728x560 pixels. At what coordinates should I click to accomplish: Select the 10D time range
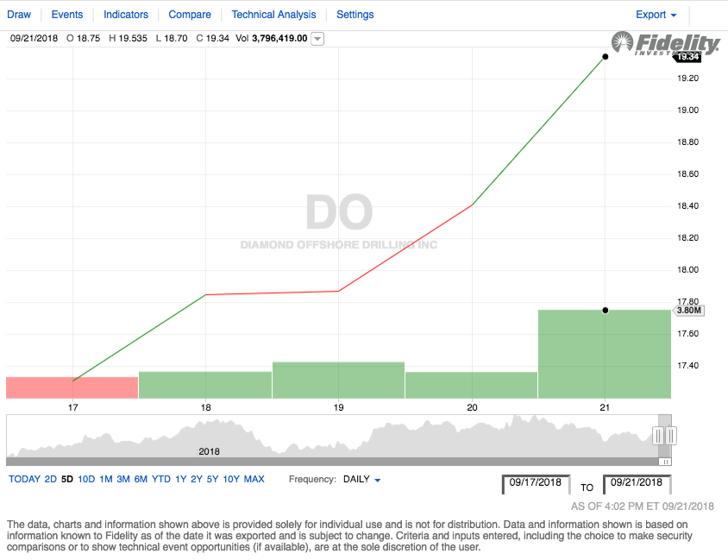point(86,479)
